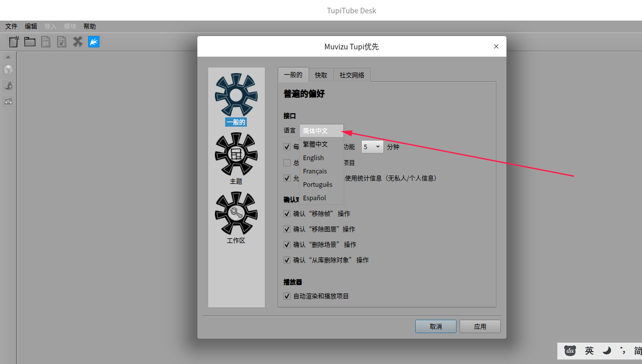Choose 简体中文 from language list
The height and width of the screenshot is (364, 642).
pos(322,131)
